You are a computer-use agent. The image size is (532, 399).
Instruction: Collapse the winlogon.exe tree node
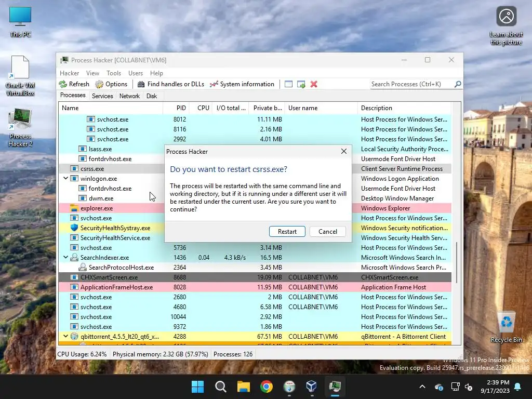[x=65, y=178]
